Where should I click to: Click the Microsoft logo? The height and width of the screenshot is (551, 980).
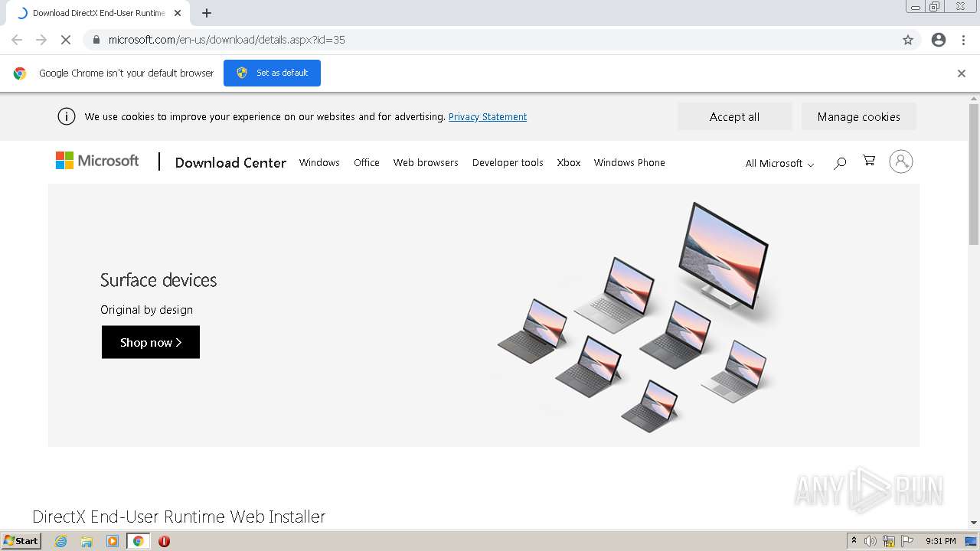pyautogui.click(x=97, y=161)
